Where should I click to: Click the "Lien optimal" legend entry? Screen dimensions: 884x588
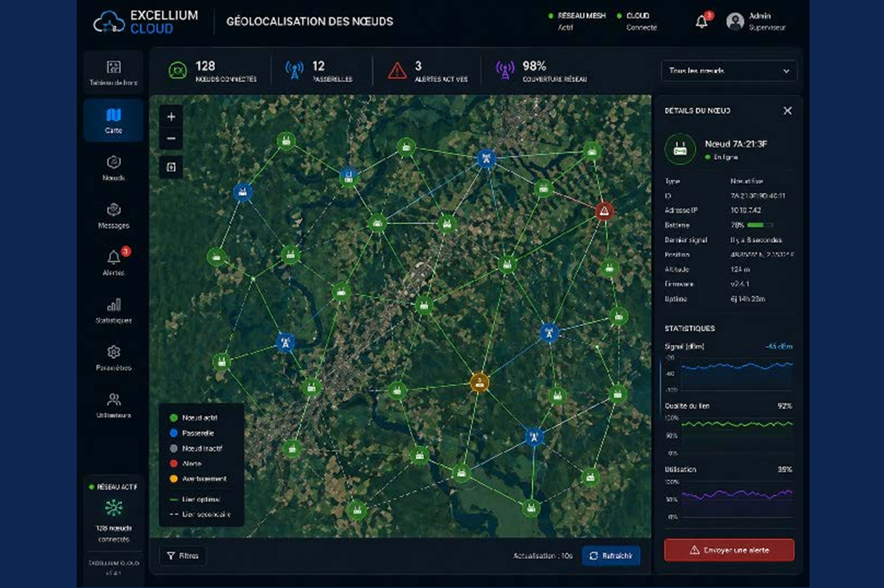click(x=195, y=500)
